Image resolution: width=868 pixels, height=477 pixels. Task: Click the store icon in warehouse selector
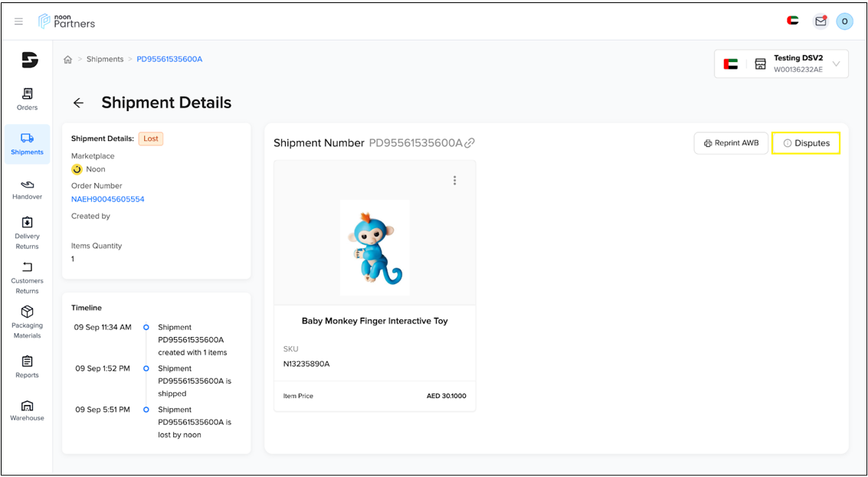tap(761, 64)
